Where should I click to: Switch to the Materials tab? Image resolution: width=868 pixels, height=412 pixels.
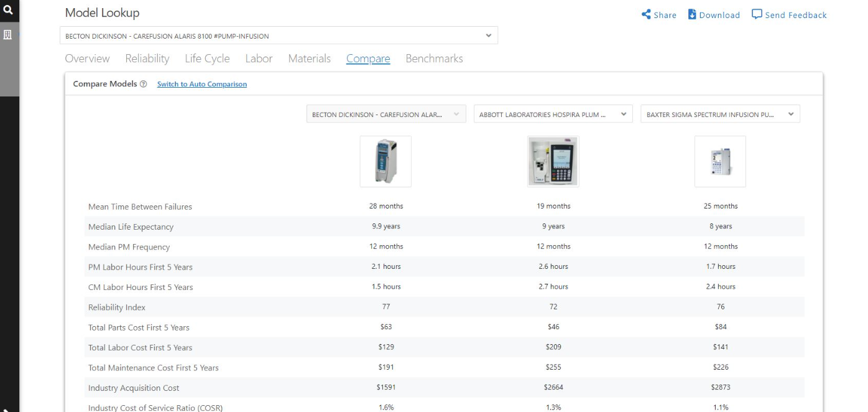309,59
